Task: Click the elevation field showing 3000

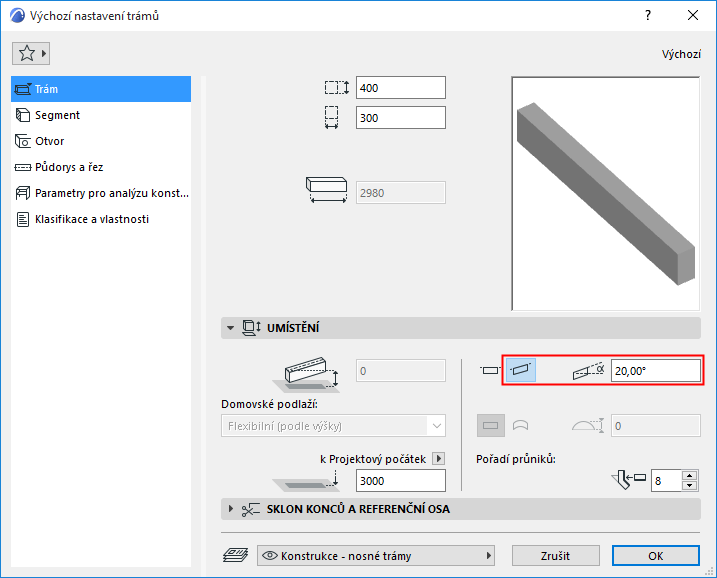Action: 401,481
